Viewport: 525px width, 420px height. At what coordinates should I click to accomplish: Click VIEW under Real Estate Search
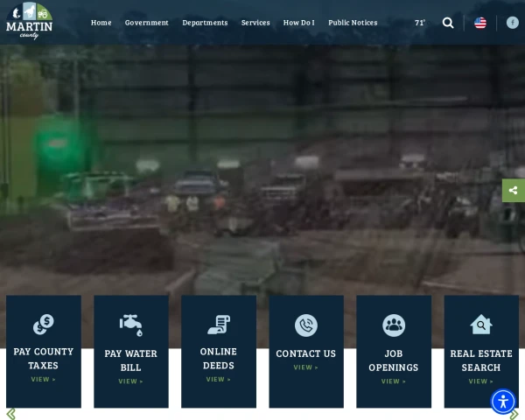click(481, 381)
